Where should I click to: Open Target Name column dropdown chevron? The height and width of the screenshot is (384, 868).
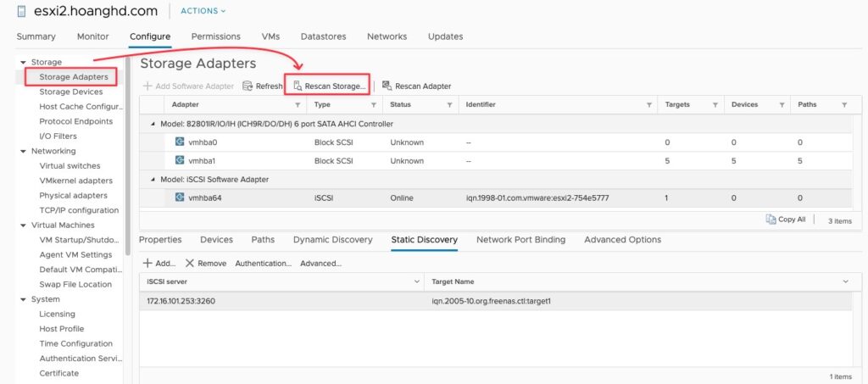click(x=845, y=281)
